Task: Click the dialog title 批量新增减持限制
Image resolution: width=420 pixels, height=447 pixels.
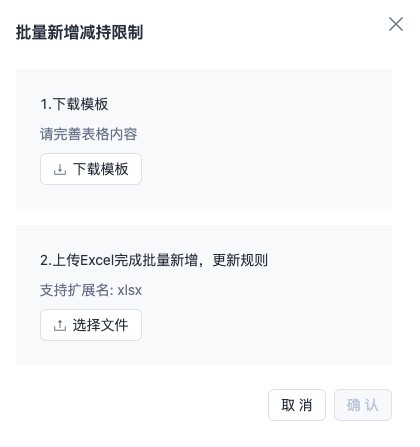Action: [80, 32]
